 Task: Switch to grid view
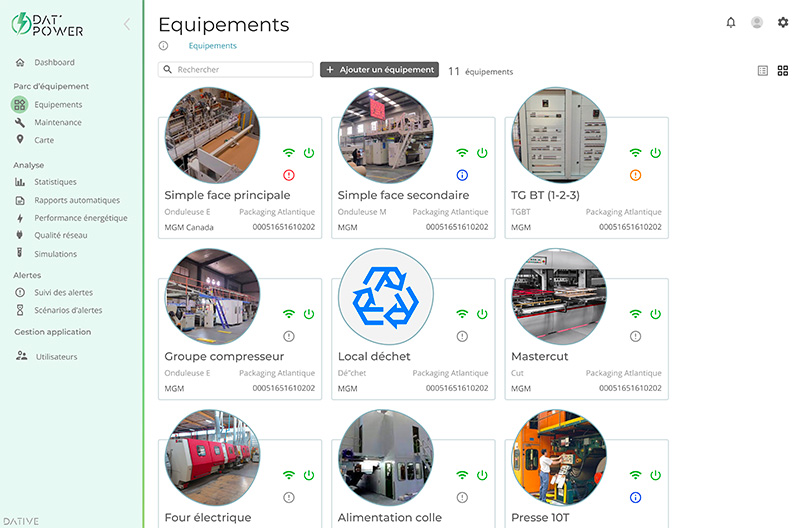click(783, 71)
